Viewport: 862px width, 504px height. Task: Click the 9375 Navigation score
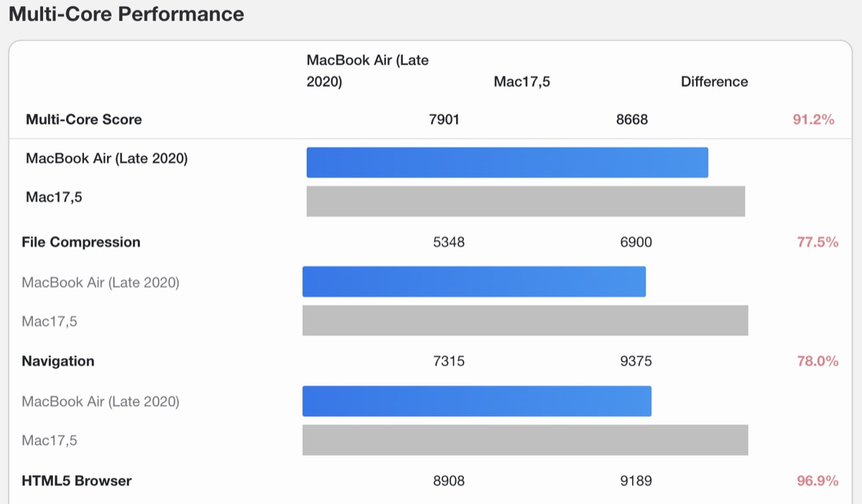point(636,361)
